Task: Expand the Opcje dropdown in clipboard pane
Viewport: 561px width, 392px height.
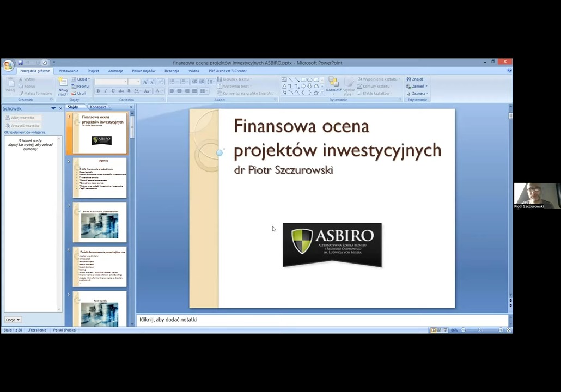Action: tap(13, 320)
